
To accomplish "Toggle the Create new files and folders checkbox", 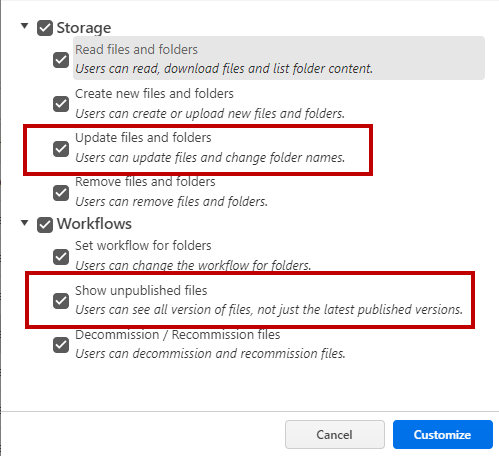I will [61, 104].
